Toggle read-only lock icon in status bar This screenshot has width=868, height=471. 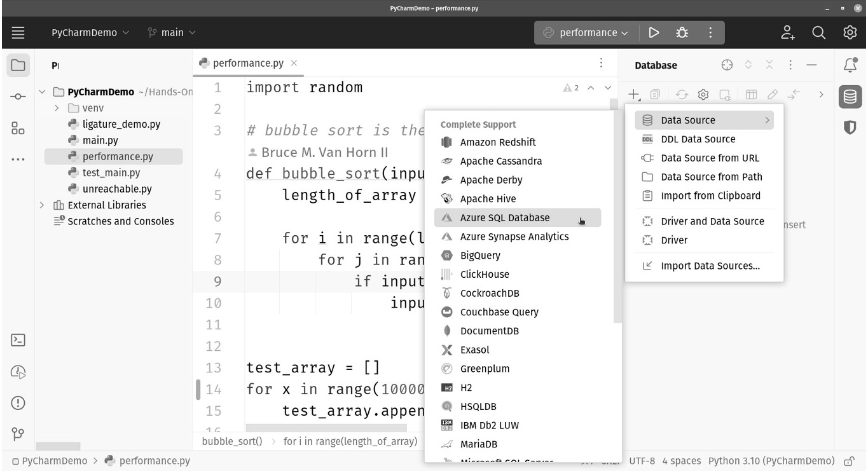tap(848, 461)
